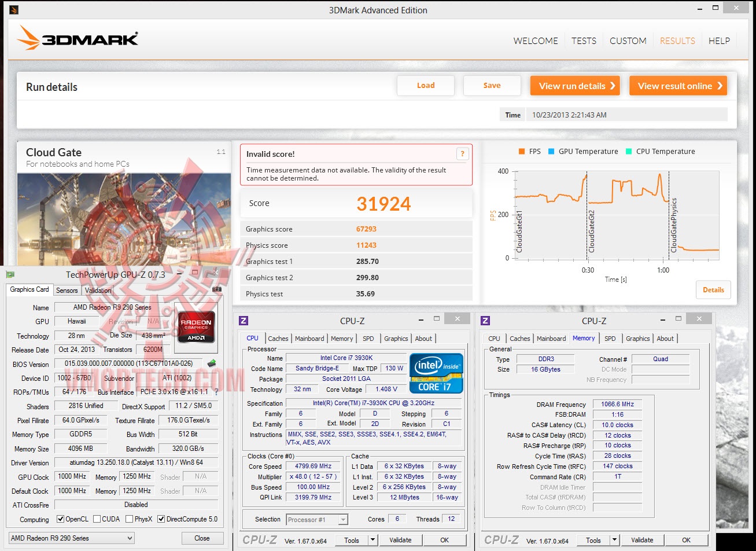Click the purple Z icon of the processor CPU-Z window
Screen dimensions: 756x551
tap(244, 321)
